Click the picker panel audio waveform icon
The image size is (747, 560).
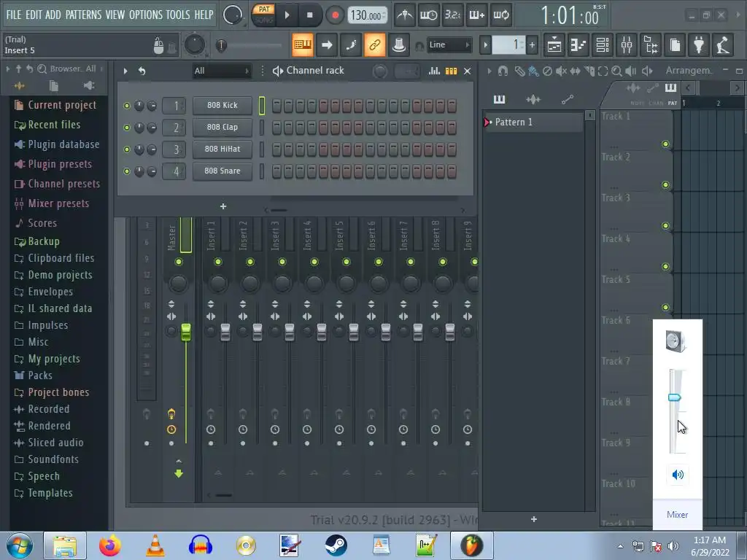533,99
